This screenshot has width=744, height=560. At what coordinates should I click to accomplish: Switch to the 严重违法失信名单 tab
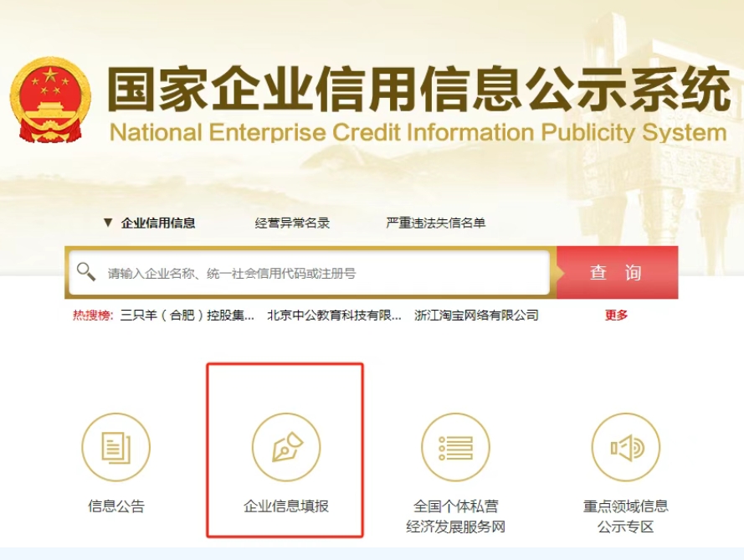435,223
